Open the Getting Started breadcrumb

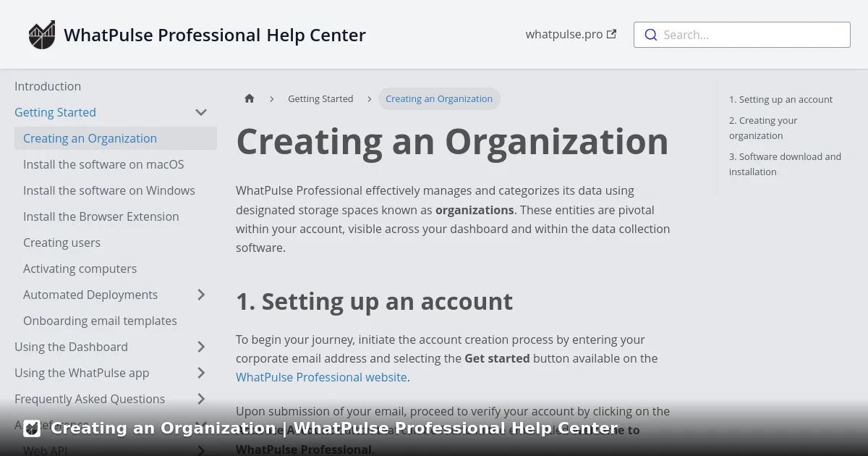point(320,98)
